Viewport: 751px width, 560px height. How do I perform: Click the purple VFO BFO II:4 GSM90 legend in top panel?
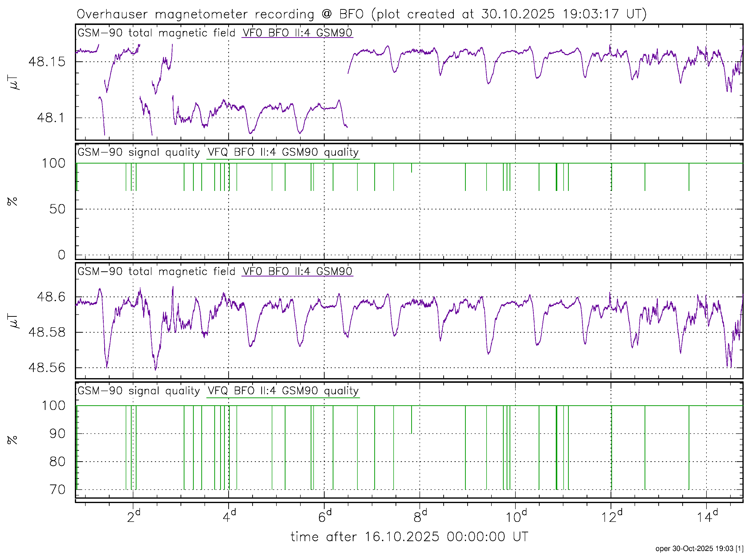(x=297, y=33)
